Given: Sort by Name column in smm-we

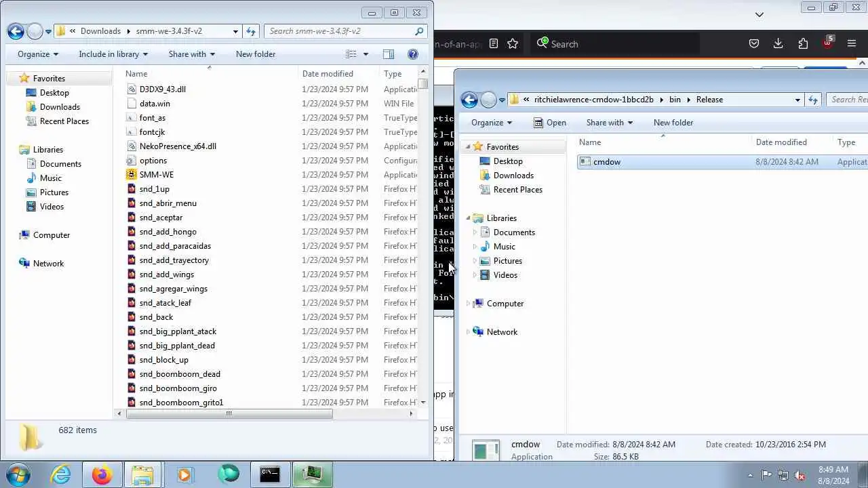Looking at the screenshot, I should pyautogui.click(x=136, y=74).
